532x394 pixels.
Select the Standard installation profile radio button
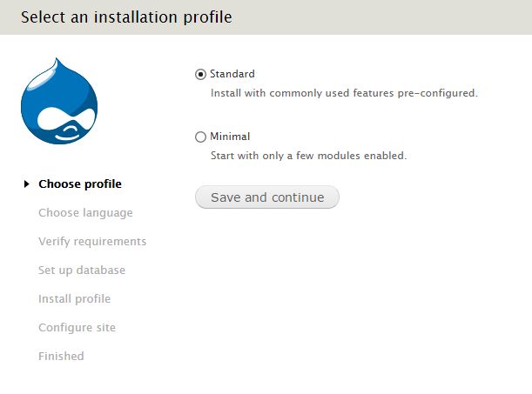(x=200, y=74)
